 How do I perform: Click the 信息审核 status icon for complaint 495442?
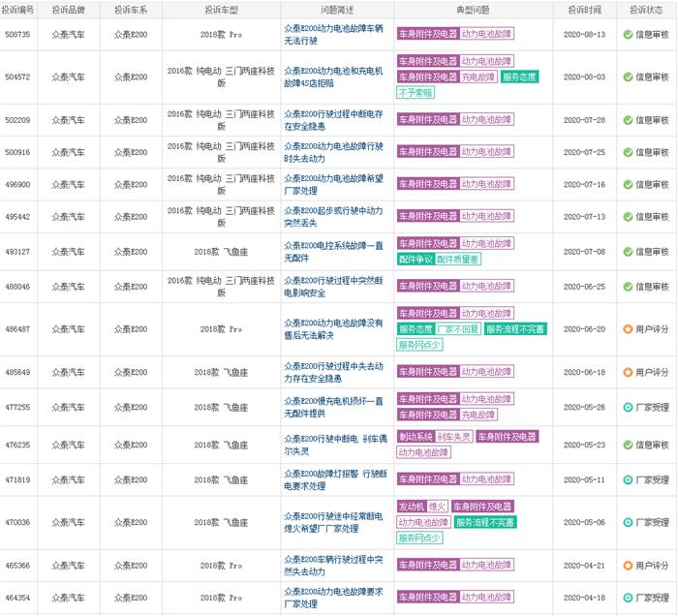[x=628, y=217]
